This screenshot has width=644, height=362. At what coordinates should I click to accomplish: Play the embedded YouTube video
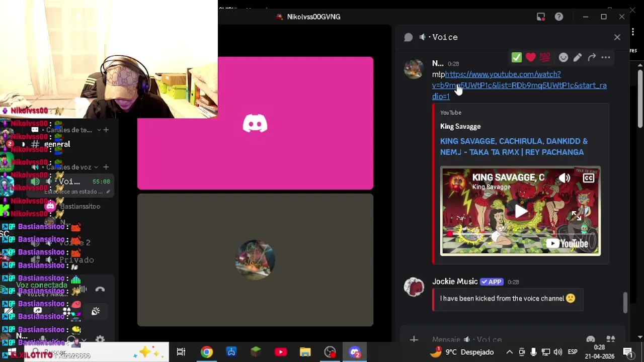point(521,211)
